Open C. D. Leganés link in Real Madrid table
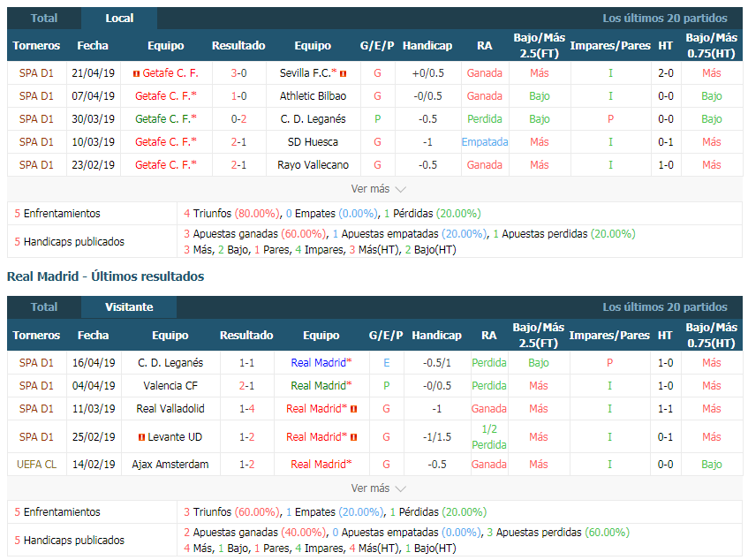 170,362
